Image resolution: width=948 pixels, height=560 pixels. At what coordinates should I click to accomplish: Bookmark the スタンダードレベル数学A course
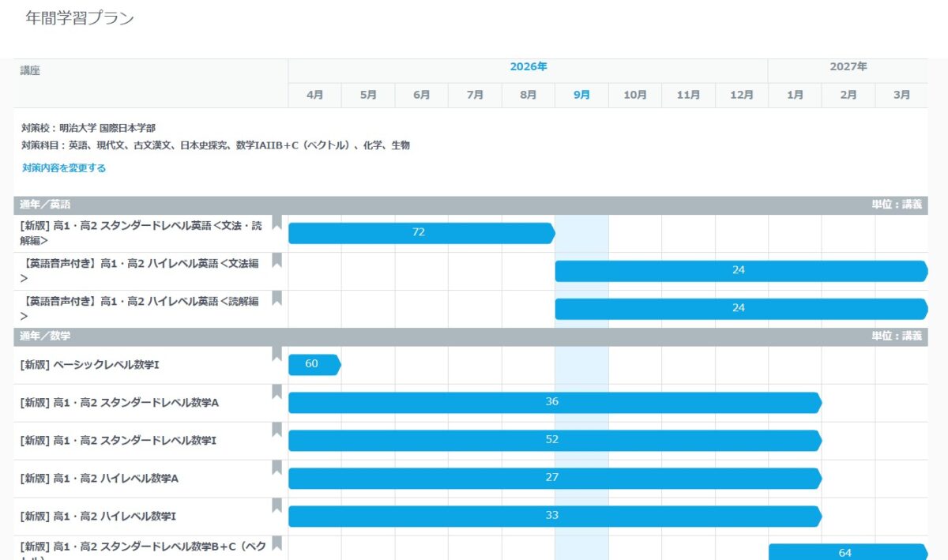pyautogui.click(x=276, y=392)
